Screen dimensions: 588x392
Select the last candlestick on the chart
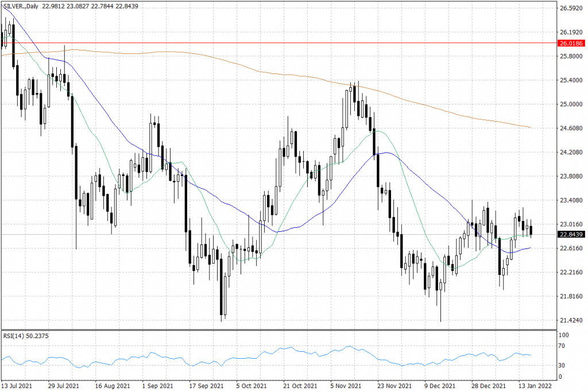click(x=531, y=231)
